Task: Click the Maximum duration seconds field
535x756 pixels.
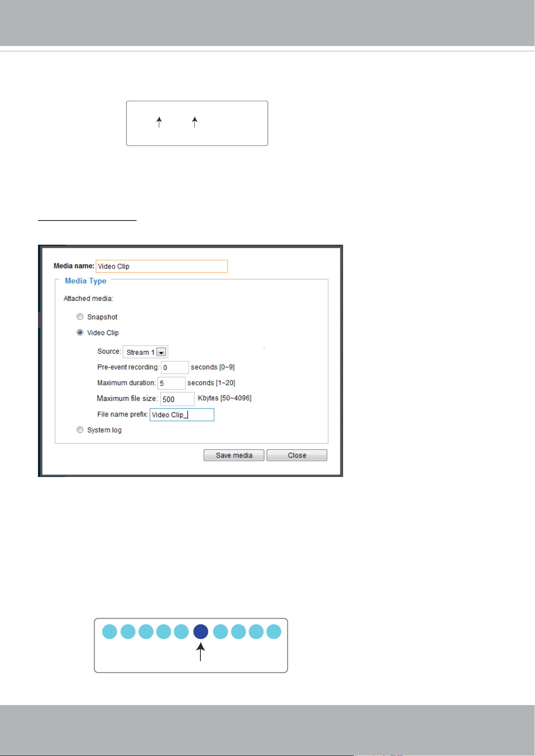Action: pos(171,383)
